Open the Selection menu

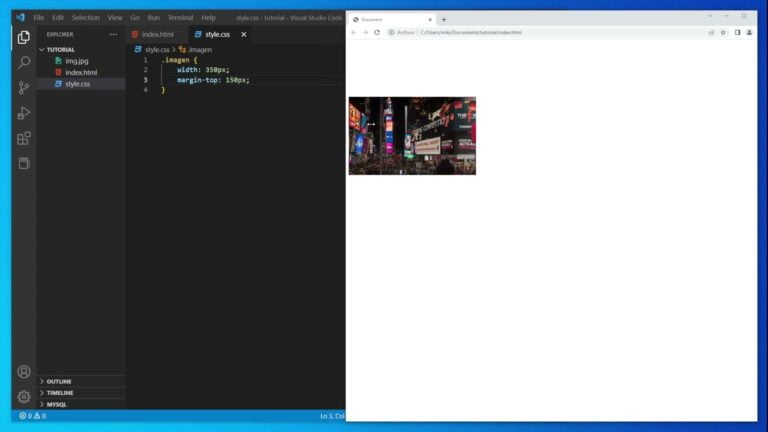(86, 18)
